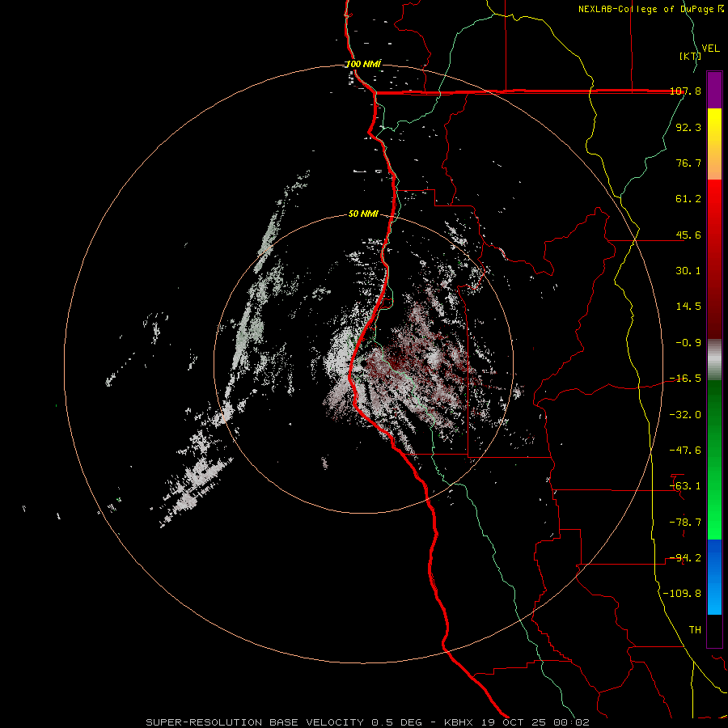Select the -63.1 scale value
Viewport: 728px width, 728px height.
point(685,486)
